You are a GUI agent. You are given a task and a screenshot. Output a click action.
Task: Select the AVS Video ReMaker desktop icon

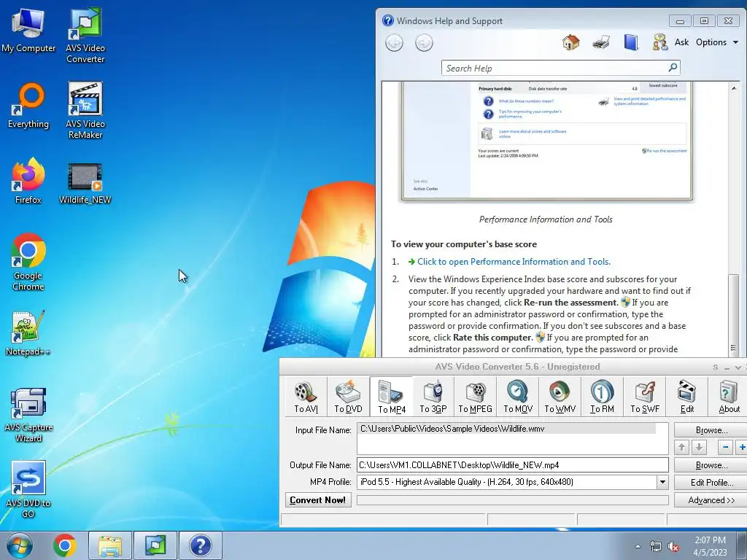pyautogui.click(x=85, y=111)
